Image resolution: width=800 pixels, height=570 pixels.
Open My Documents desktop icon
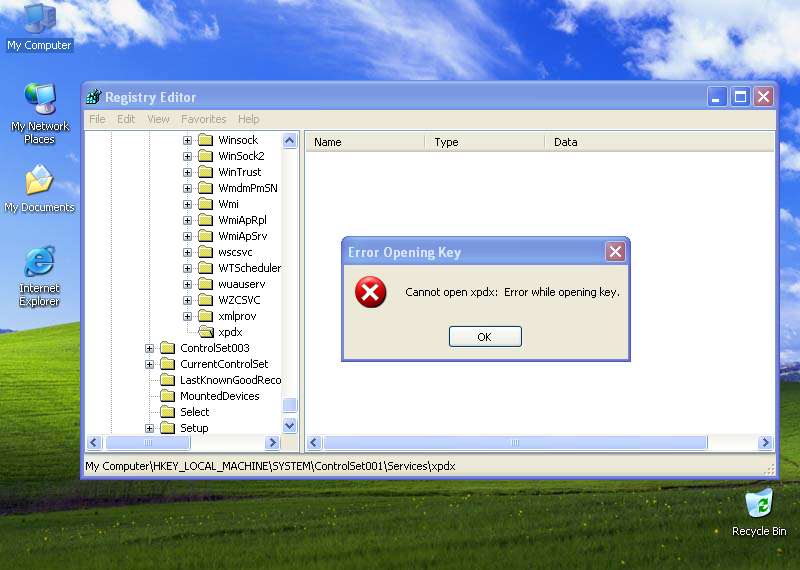(39, 188)
